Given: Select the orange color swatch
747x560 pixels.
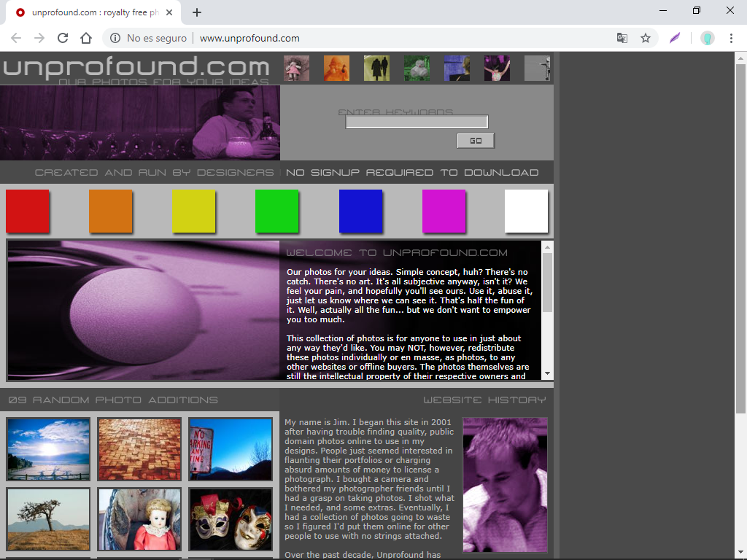Looking at the screenshot, I should coord(111,211).
